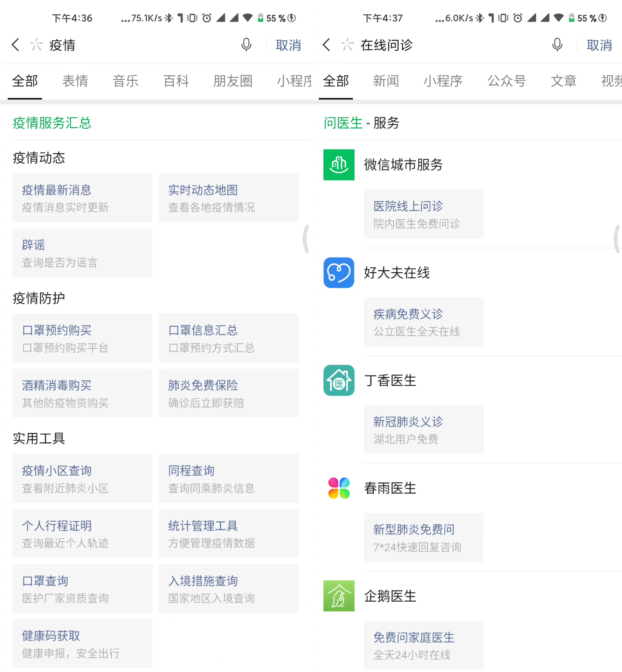Tap the microphone icon beside 在线问诊 search

point(557,45)
